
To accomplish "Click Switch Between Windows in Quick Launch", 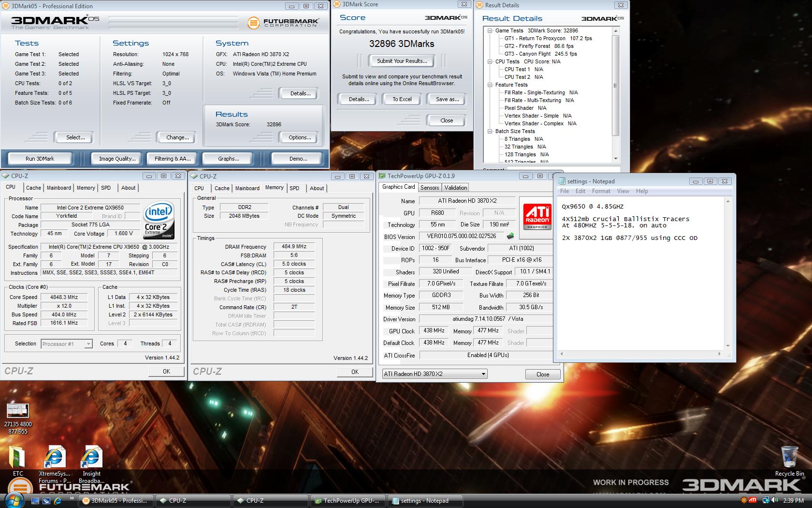I will pyautogui.click(x=46, y=501).
